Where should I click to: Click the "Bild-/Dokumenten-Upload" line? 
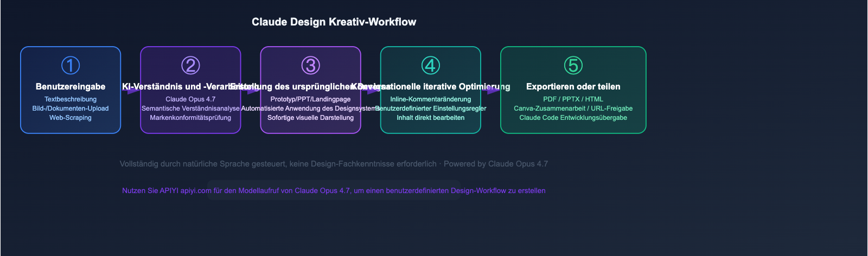click(71, 108)
